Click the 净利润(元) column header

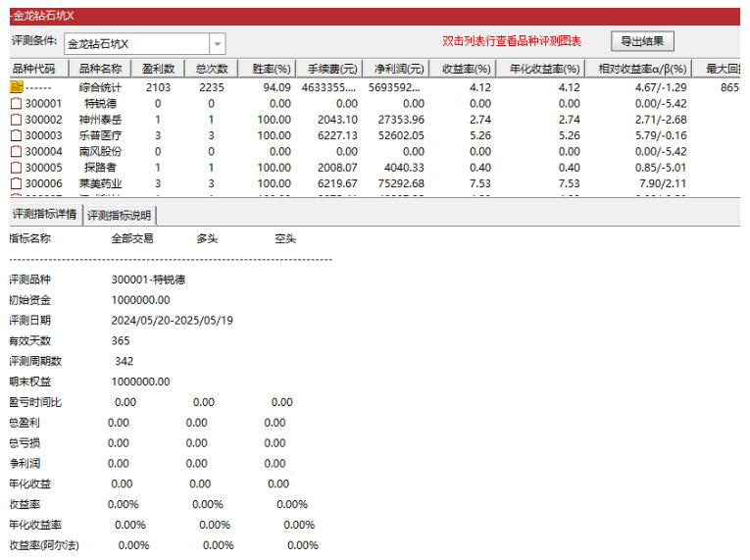click(395, 69)
